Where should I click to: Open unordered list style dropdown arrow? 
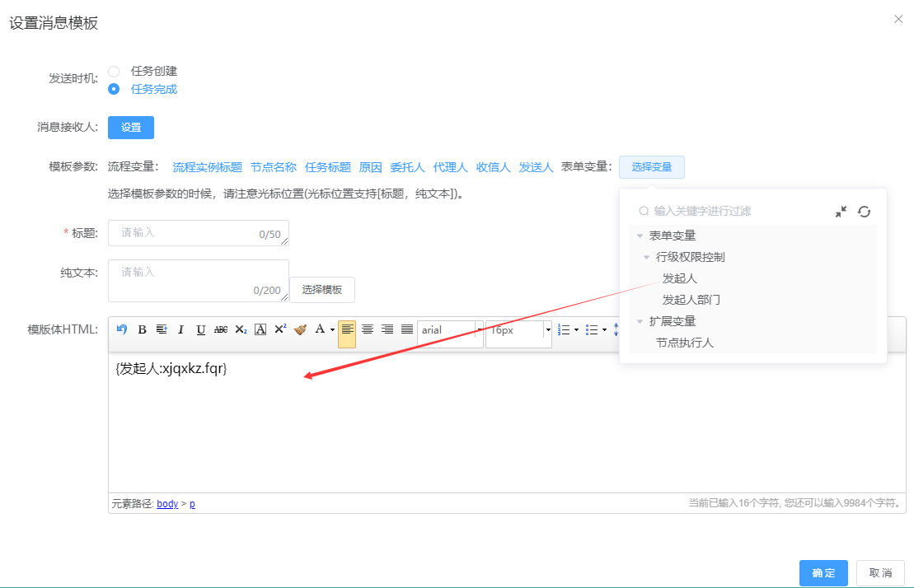(x=604, y=329)
